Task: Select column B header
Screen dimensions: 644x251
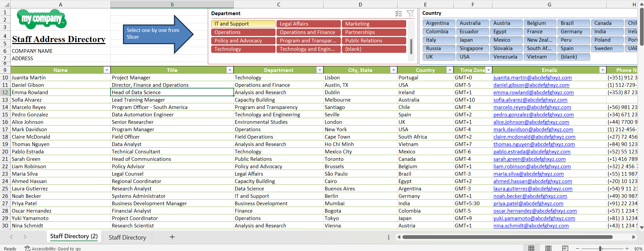Action: coord(172,4)
